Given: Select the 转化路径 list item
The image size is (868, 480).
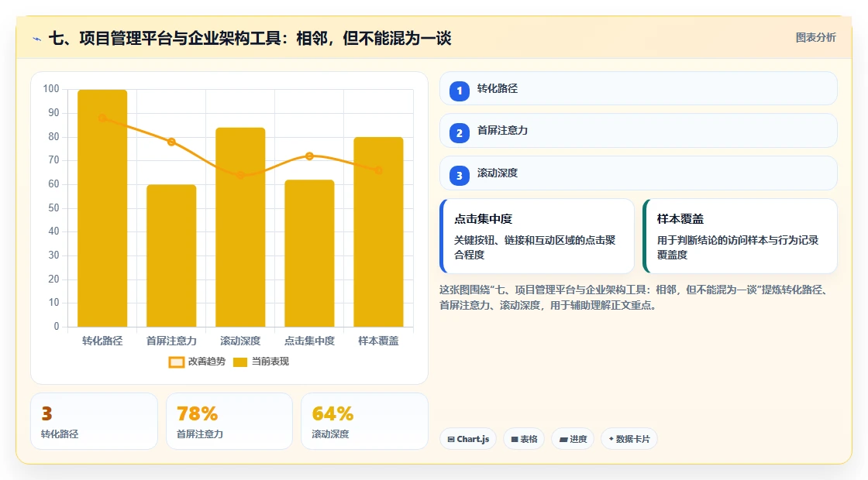Looking at the screenshot, I should point(639,88).
